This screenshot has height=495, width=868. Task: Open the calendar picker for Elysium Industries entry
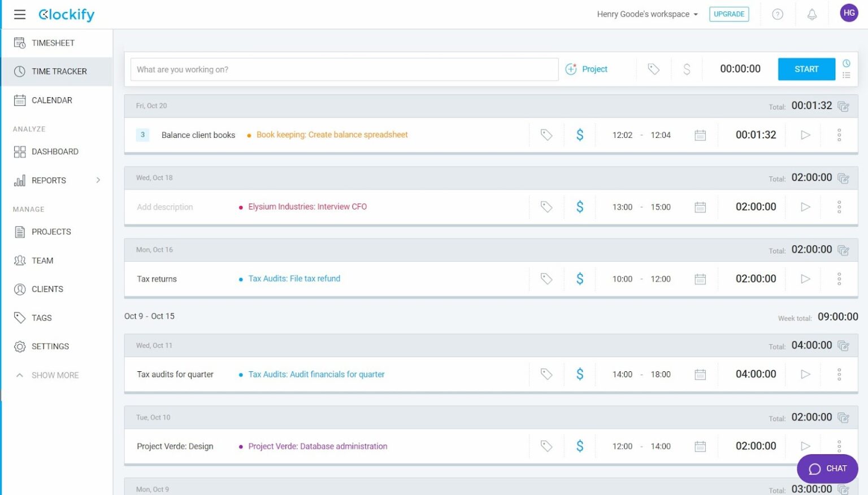tap(700, 207)
